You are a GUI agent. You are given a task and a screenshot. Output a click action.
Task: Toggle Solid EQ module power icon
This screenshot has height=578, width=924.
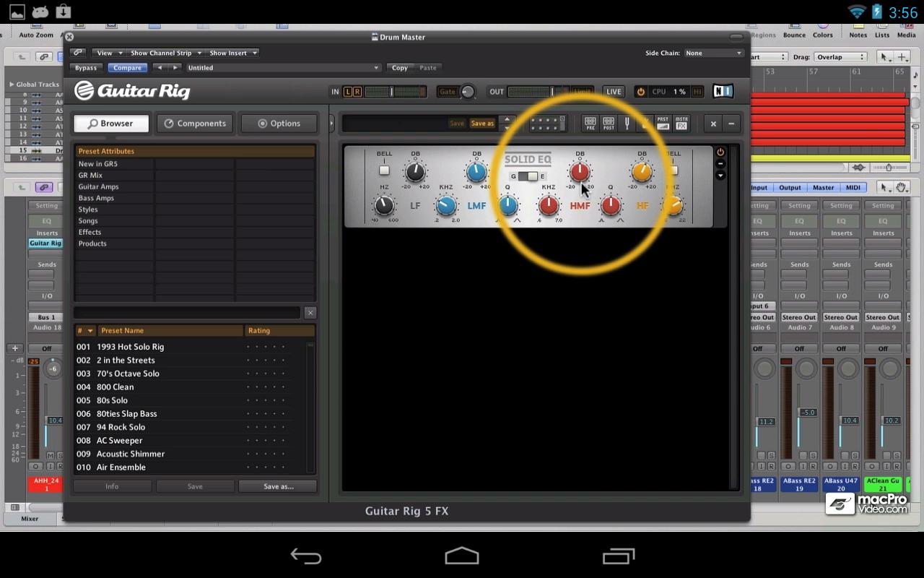tap(720, 152)
